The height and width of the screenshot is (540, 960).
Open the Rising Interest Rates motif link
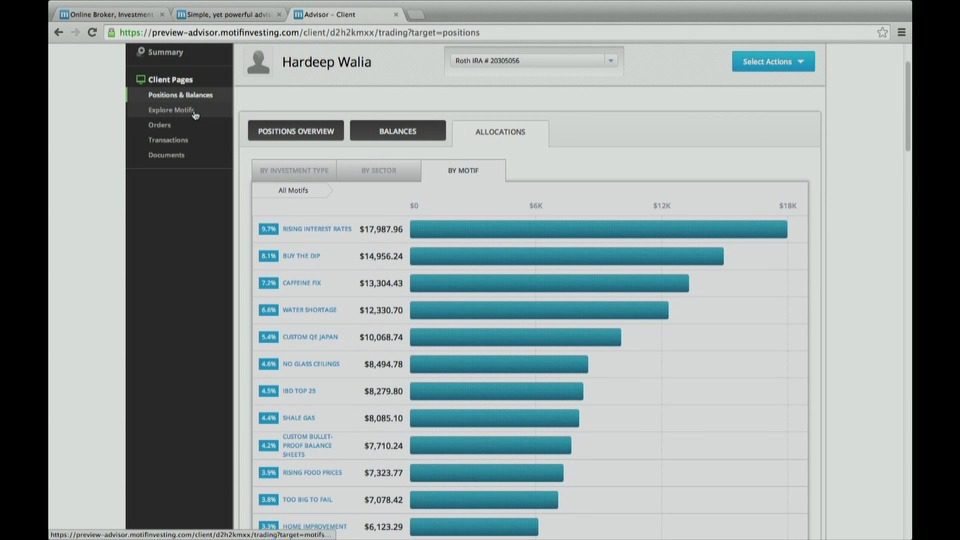point(317,229)
